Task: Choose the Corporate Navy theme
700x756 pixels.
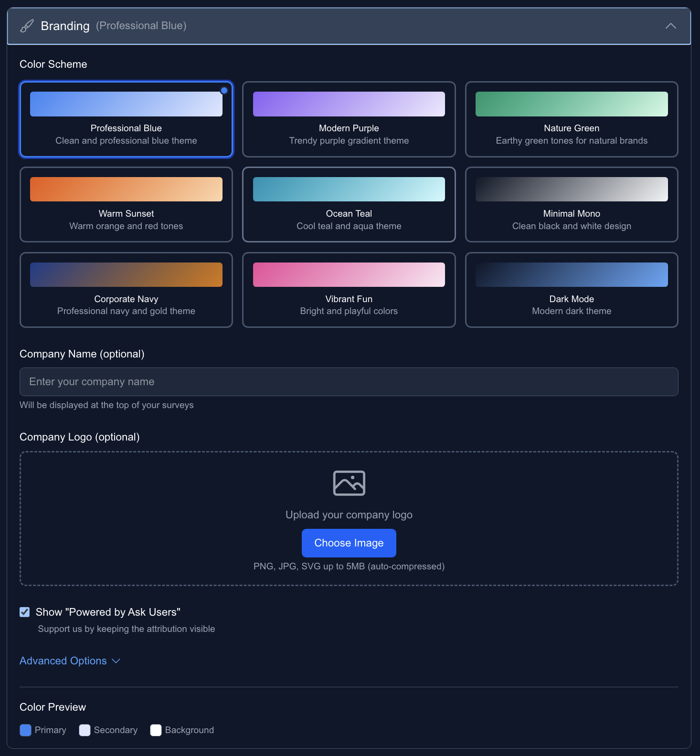Action: pyautogui.click(x=126, y=290)
